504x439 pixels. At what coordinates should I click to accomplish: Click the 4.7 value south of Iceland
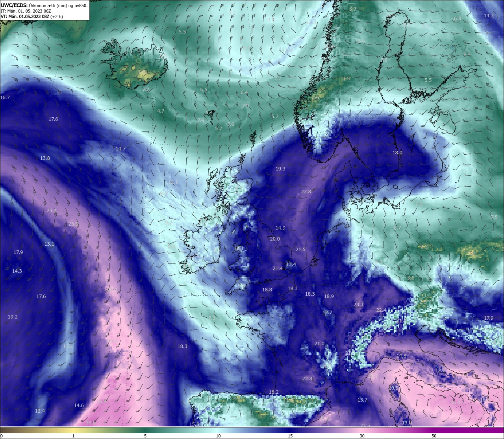pos(161,111)
